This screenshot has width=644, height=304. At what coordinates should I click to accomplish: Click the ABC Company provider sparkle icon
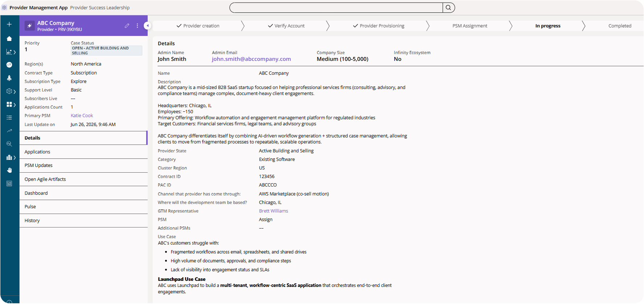[29, 26]
